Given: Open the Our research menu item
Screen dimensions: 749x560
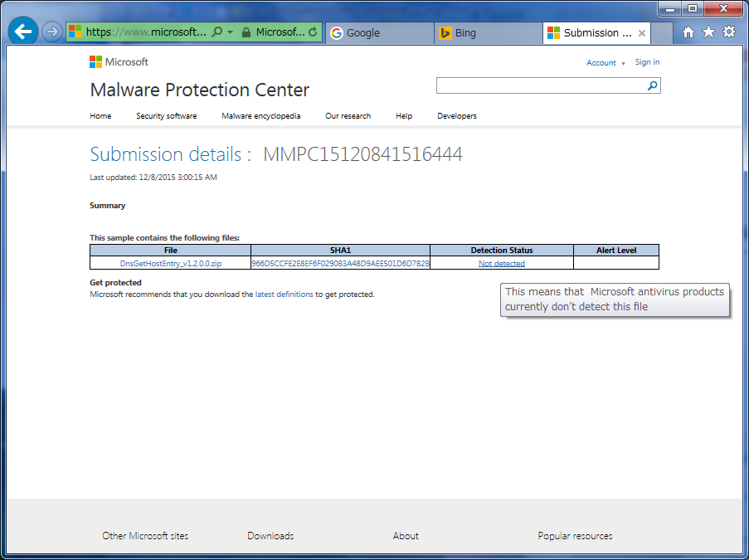Looking at the screenshot, I should pos(348,115).
